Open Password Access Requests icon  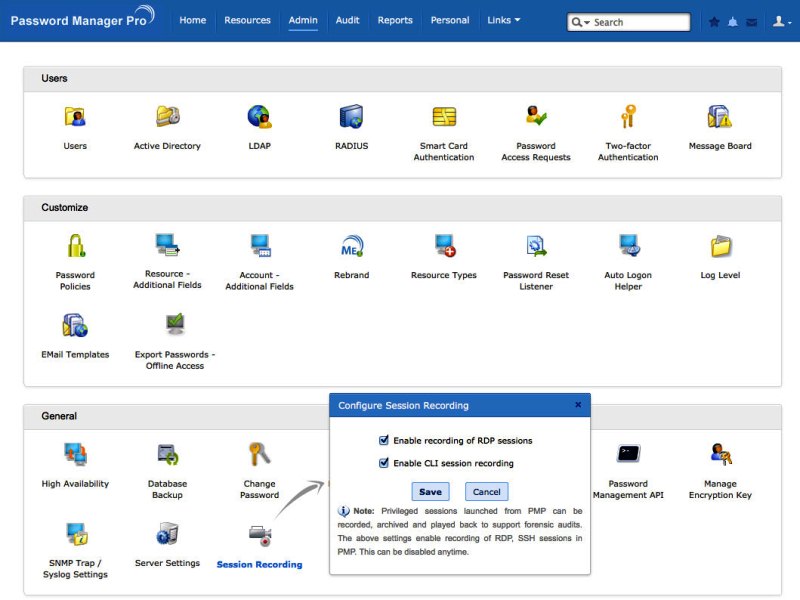tap(536, 116)
